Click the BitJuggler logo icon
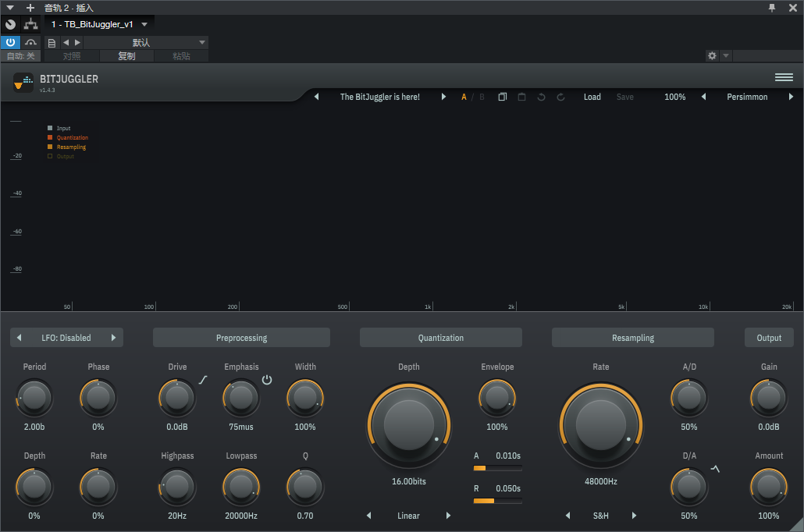The image size is (804, 532). click(x=23, y=82)
